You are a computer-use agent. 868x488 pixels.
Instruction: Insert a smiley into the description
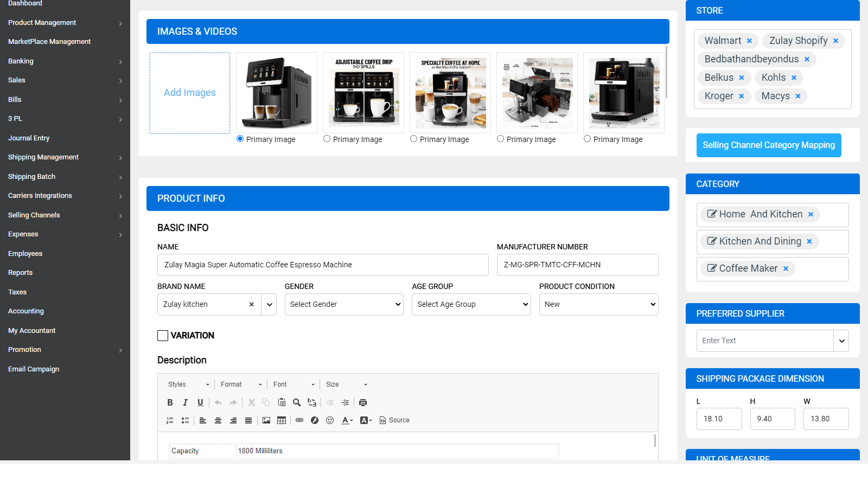330,420
